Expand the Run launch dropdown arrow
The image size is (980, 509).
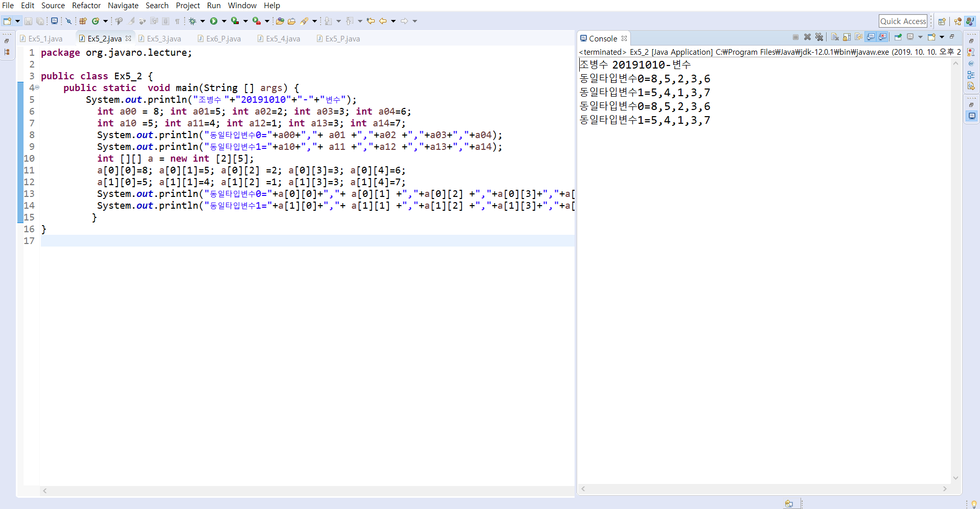[x=224, y=21]
